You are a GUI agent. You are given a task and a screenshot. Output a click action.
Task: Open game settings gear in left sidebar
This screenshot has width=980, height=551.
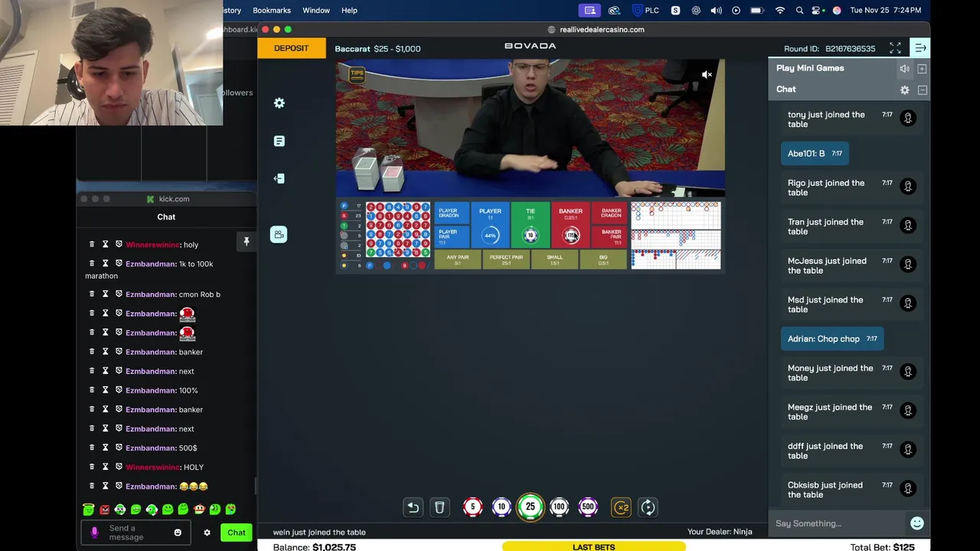tap(279, 103)
